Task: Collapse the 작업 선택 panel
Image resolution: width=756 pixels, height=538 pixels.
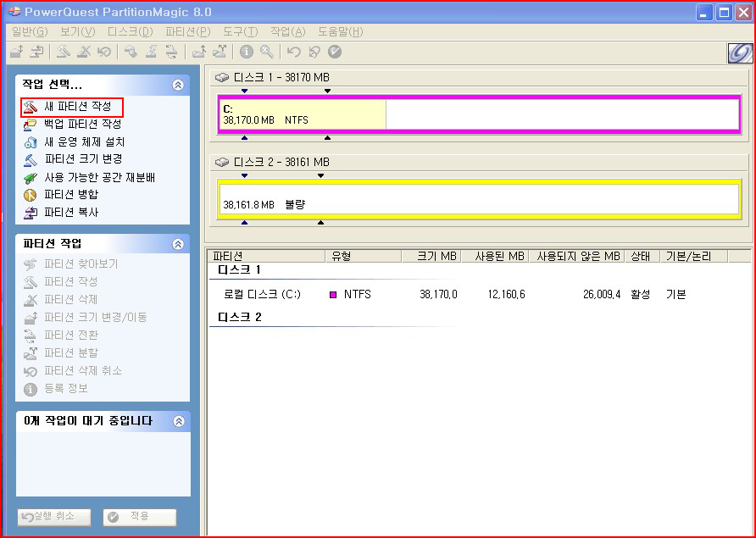Action: pos(178,86)
